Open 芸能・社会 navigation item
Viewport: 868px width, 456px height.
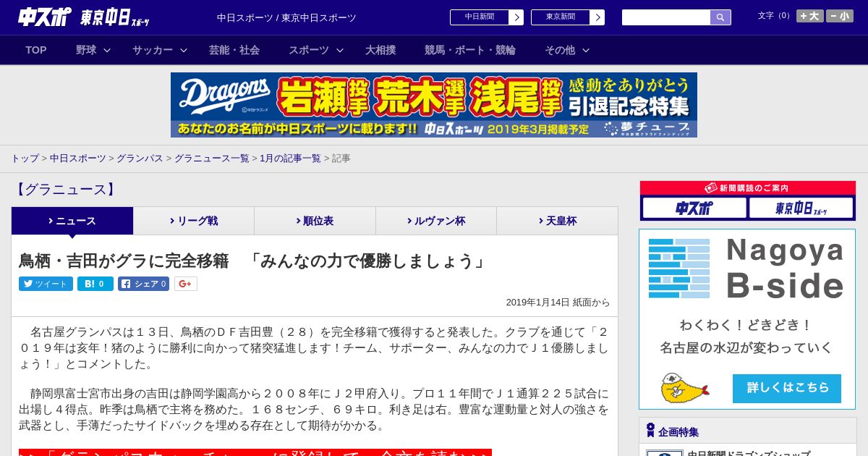[234, 50]
